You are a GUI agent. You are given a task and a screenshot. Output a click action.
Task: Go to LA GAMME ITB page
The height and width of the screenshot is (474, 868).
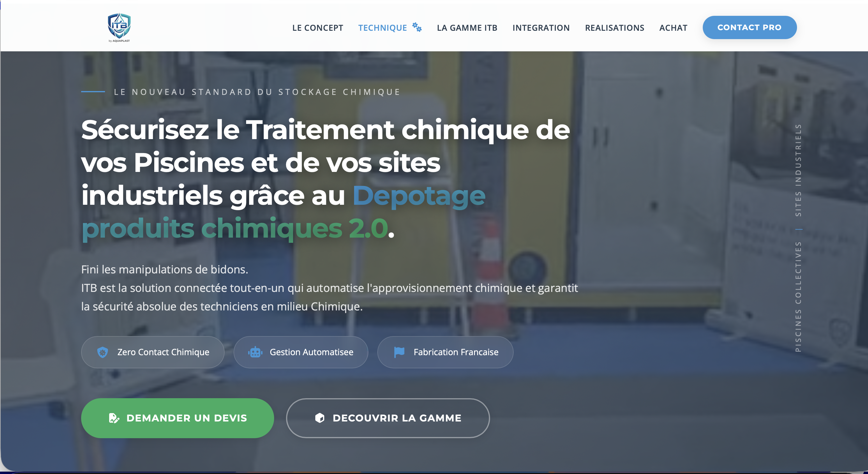click(x=467, y=28)
